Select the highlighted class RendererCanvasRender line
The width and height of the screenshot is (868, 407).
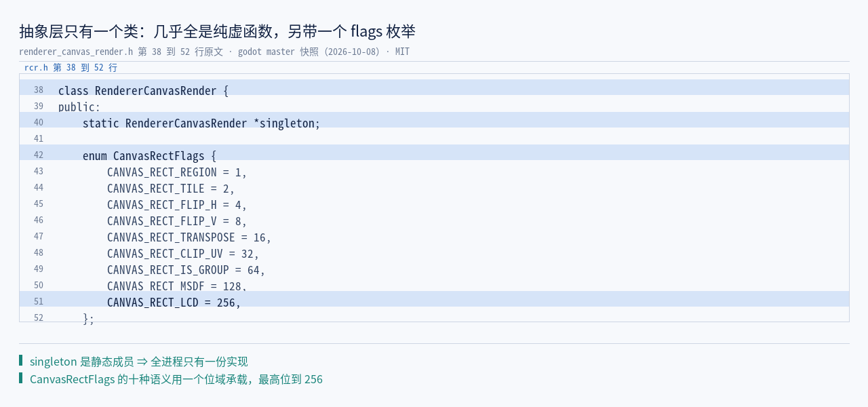434,88
